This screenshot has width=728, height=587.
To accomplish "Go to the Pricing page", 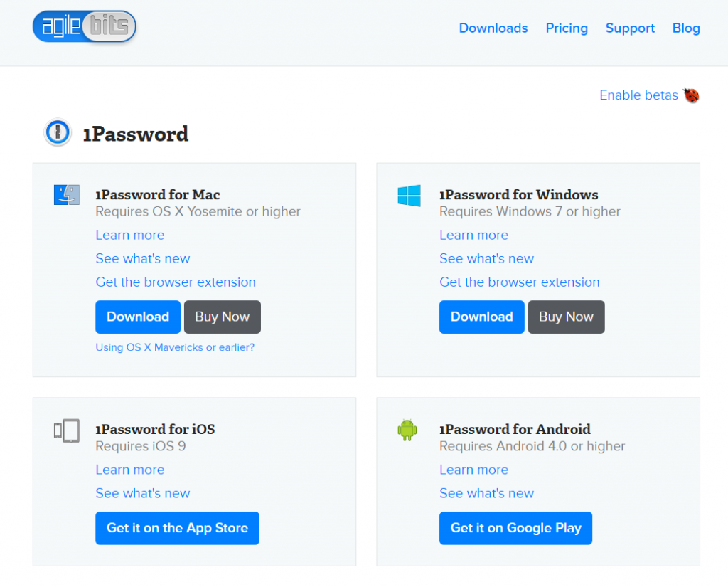I will point(567,28).
